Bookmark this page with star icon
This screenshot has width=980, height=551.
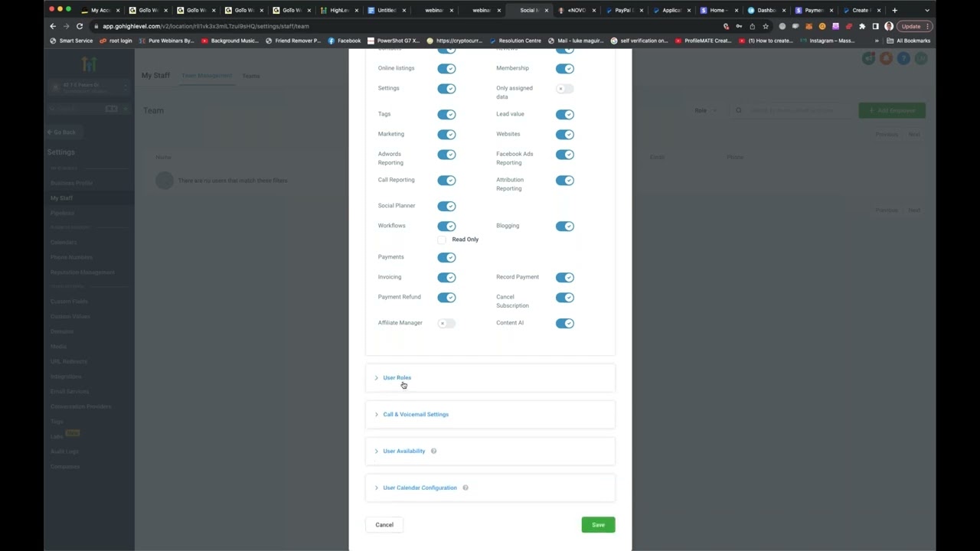click(766, 26)
